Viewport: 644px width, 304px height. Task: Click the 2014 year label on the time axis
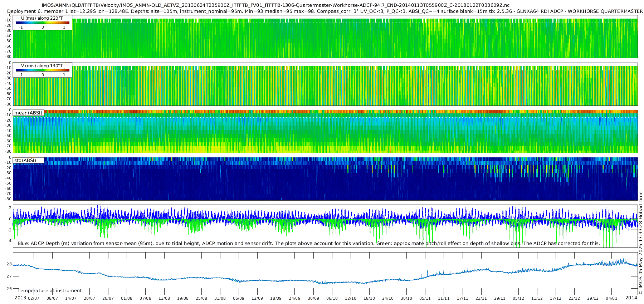pos(631,298)
